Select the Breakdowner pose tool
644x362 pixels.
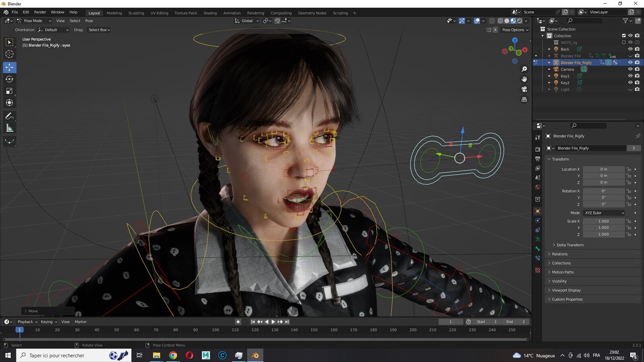click(x=9, y=141)
